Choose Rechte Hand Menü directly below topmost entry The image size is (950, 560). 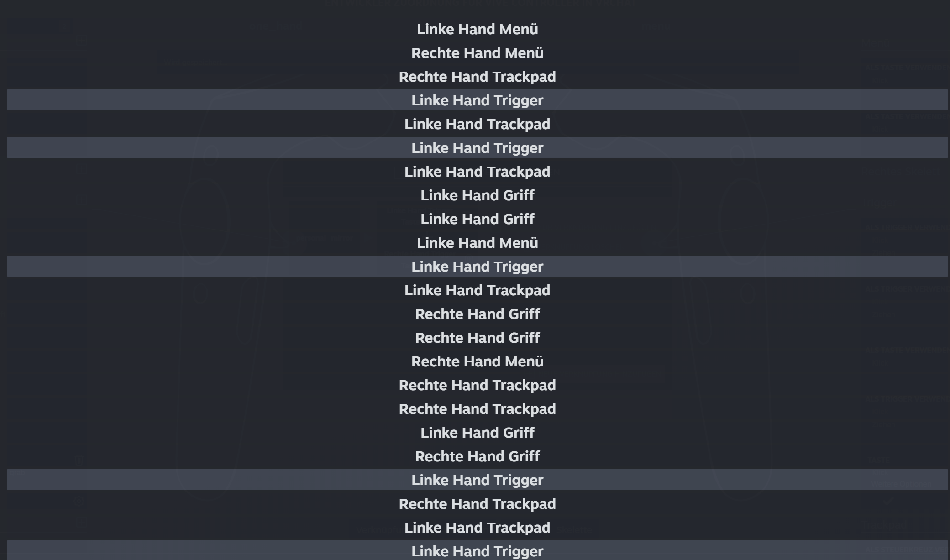coord(477,53)
